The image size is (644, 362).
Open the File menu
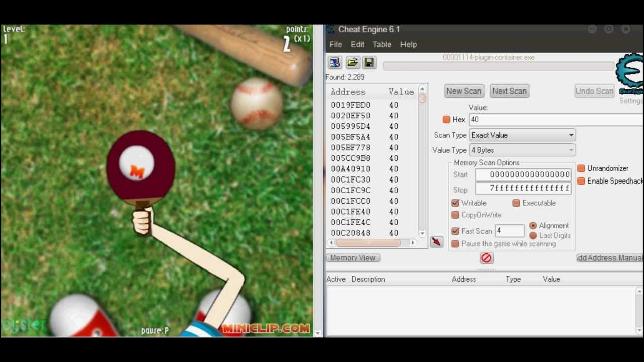(x=336, y=44)
